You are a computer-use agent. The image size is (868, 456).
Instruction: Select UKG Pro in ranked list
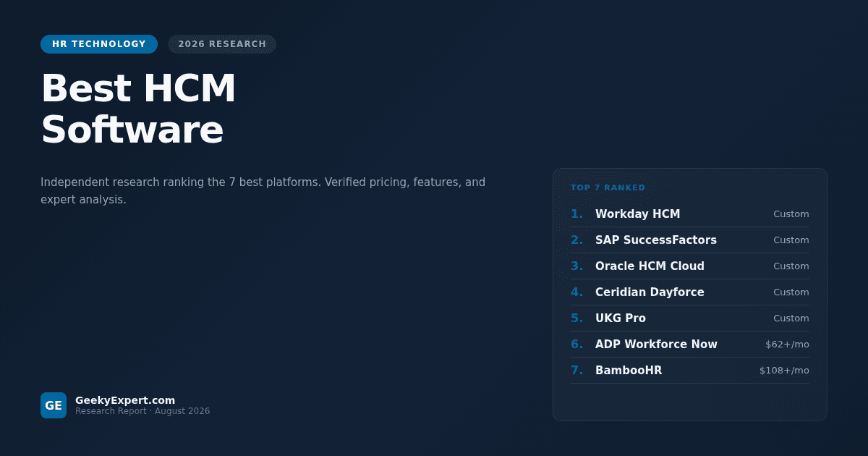690,318
